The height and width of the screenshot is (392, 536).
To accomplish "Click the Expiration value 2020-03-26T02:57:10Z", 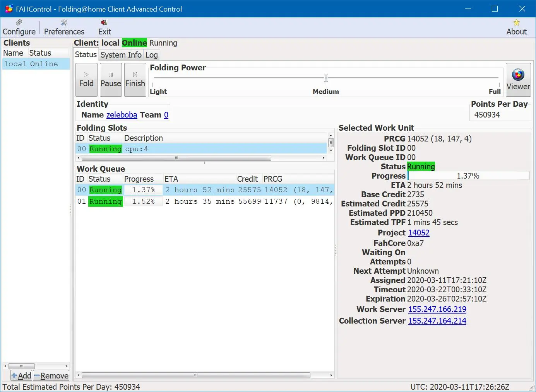I will point(447,299).
